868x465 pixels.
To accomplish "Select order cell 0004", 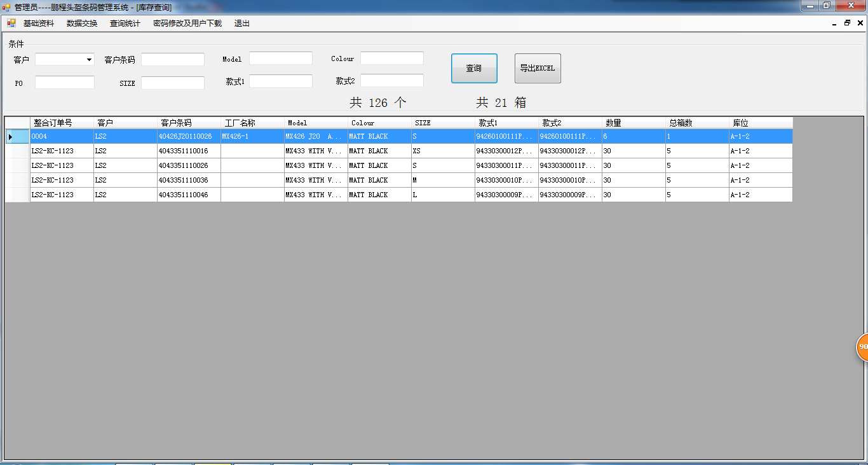I will tap(62, 136).
